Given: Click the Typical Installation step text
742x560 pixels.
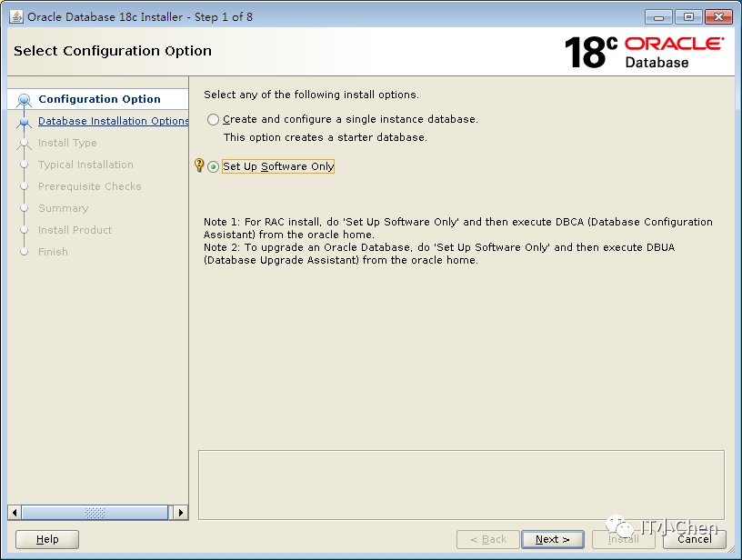Looking at the screenshot, I should pos(85,165).
